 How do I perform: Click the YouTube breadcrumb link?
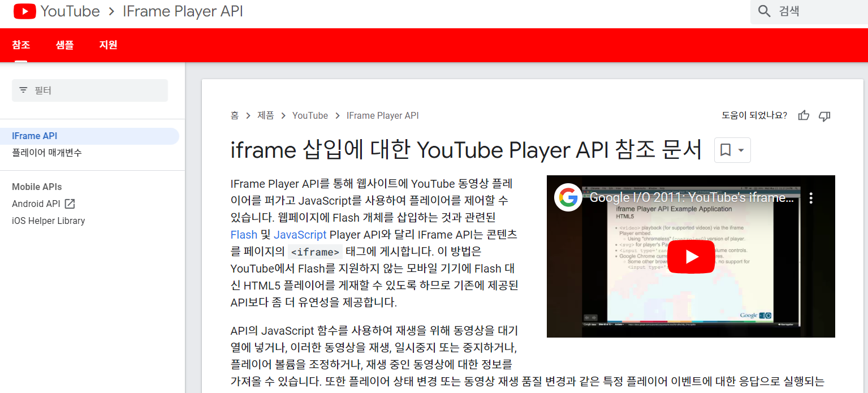pos(310,116)
